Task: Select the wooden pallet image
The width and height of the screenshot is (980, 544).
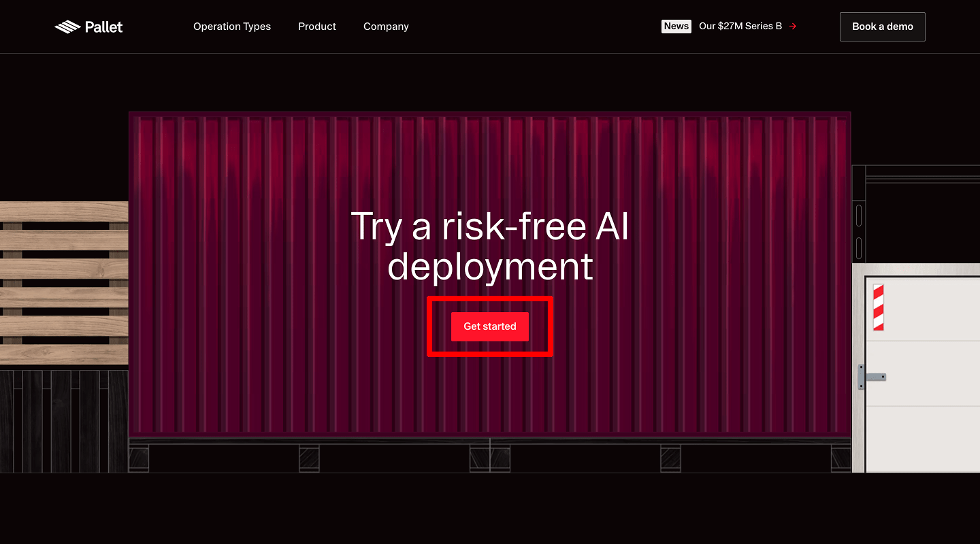Action: point(64,282)
